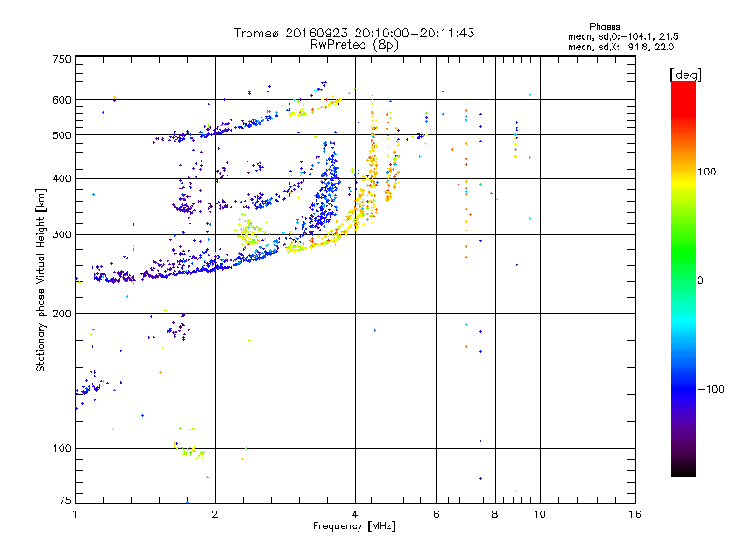Viewport: 747px width, 560px height.
Task: Click the '75' y-axis tick label
Action: tap(65, 500)
